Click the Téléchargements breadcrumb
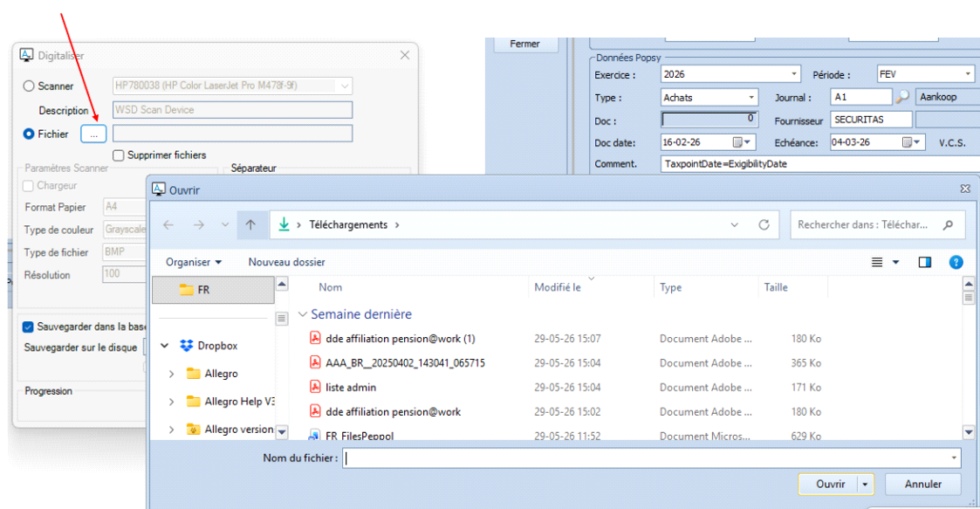 [x=348, y=224]
